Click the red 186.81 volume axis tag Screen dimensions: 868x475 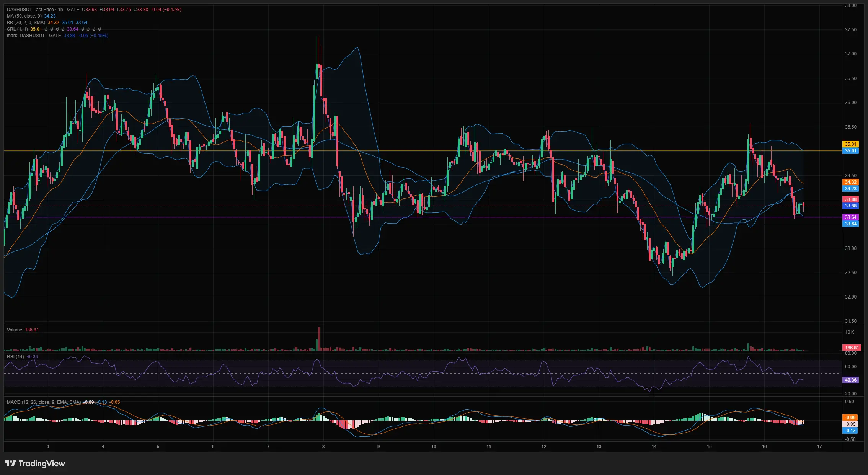click(x=852, y=348)
